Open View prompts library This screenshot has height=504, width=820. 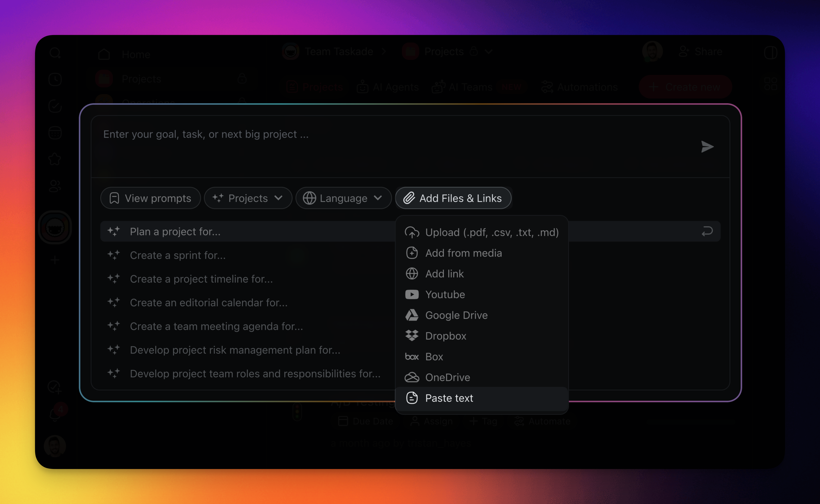[x=150, y=198]
